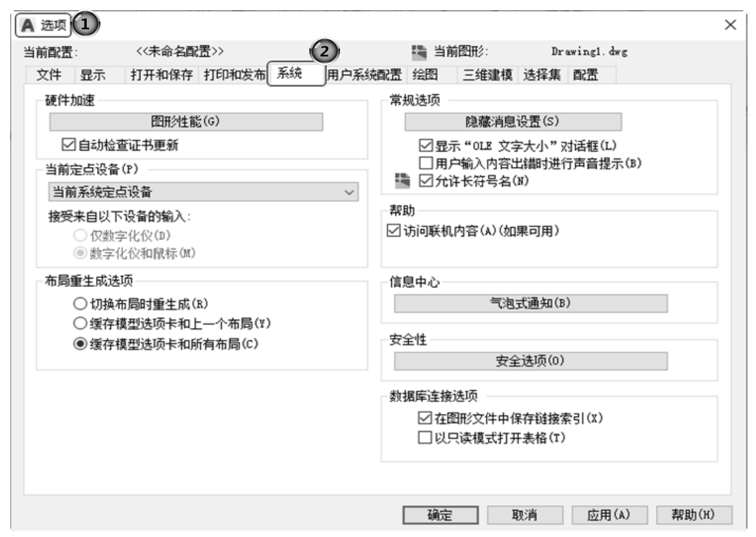The height and width of the screenshot is (537, 756).
Task: Toggle 在图形文件中保存链接索引(X) checkbox
Action: pos(424,417)
